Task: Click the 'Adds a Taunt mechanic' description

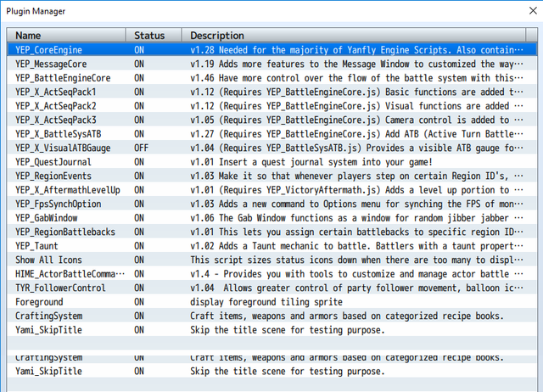Action: [356, 246]
